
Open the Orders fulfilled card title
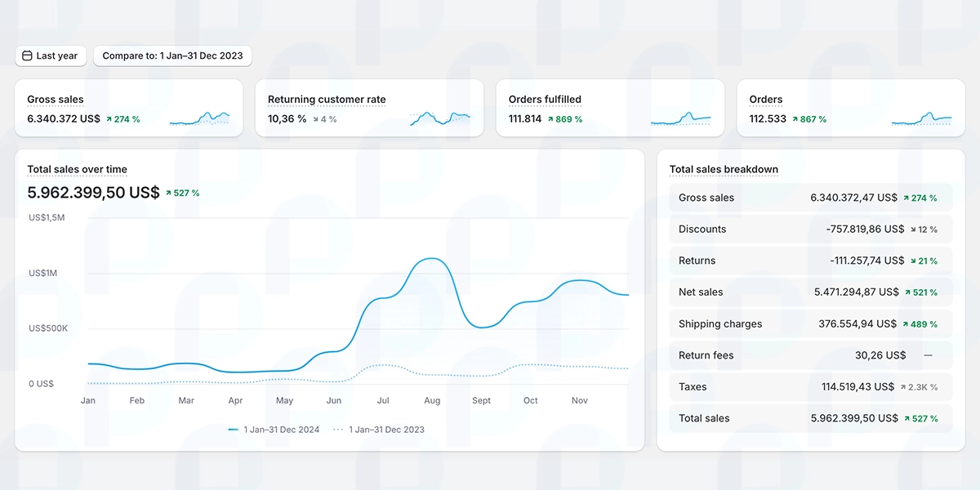point(545,100)
